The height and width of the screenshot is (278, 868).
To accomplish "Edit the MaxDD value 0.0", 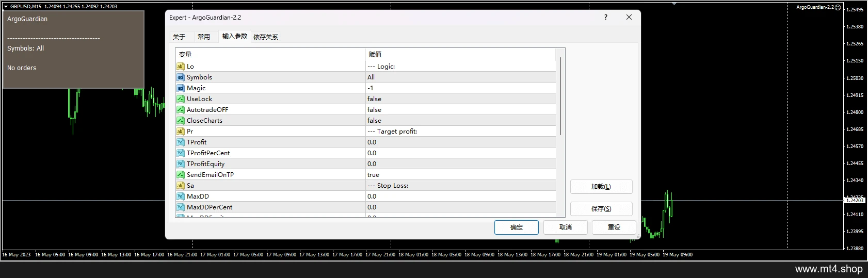I will coord(461,197).
